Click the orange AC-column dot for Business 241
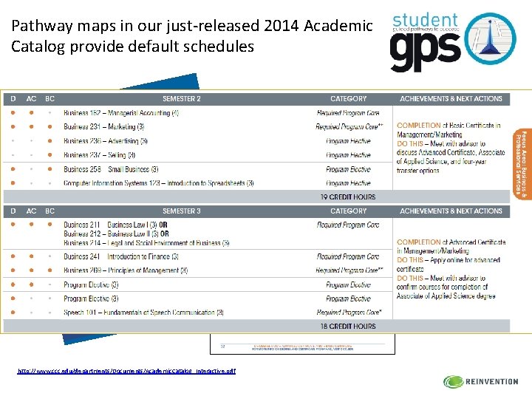 31,256
